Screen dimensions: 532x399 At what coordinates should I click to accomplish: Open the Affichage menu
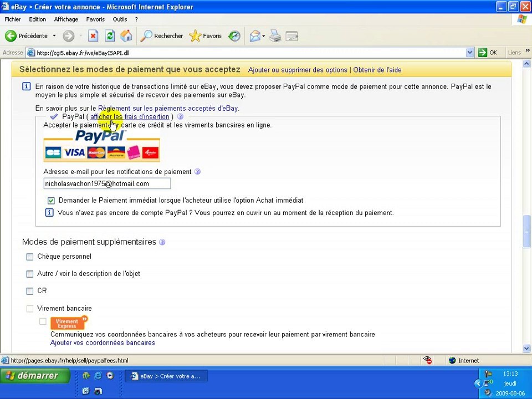66,19
